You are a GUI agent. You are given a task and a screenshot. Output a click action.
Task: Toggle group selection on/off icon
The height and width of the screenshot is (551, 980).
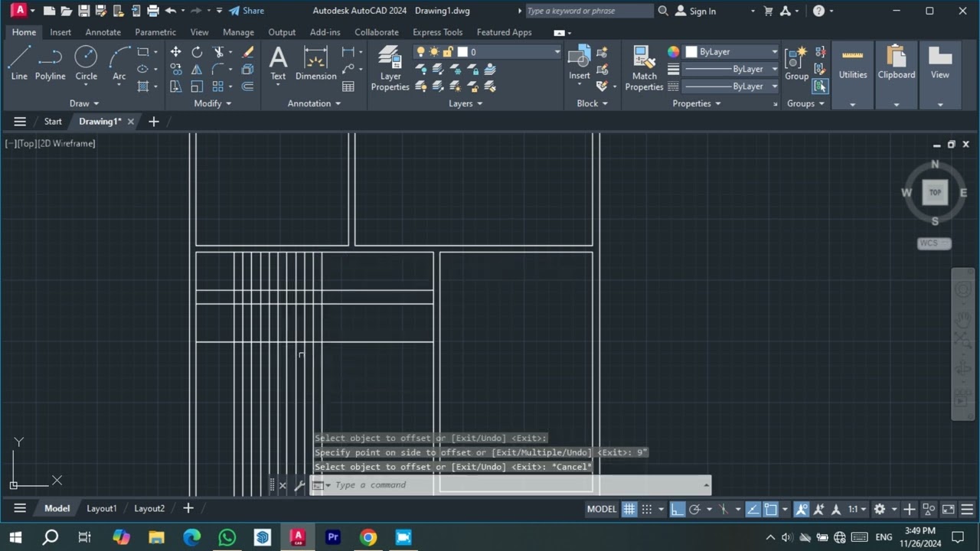click(x=820, y=86)
